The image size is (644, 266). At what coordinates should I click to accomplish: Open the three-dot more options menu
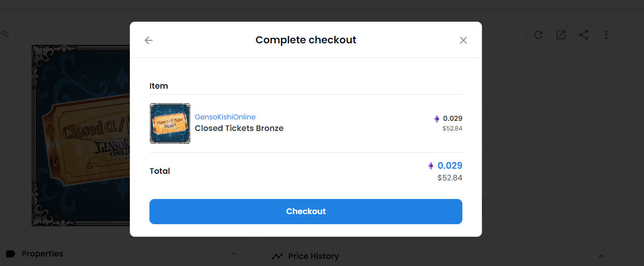coord(606,35)
